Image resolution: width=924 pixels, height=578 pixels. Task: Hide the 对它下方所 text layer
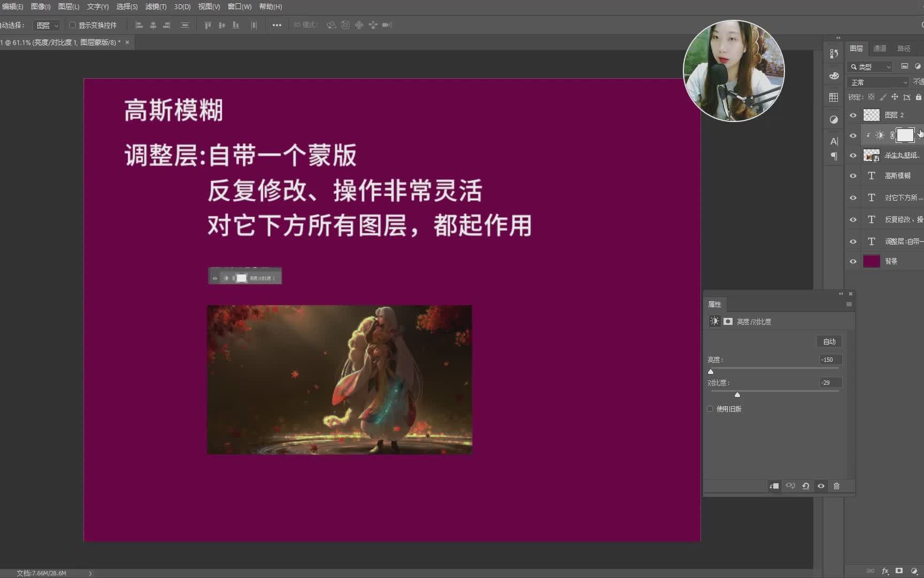tap(853, 197)
